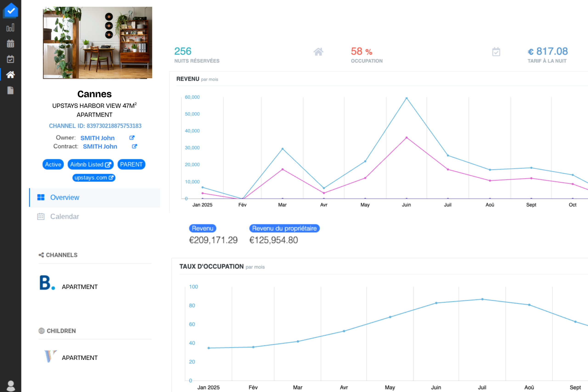Image resolution: width=588 pixels, height=392 pixels.
Task: Open the calendar grid sidebar icon
Action: coord(10,43)
